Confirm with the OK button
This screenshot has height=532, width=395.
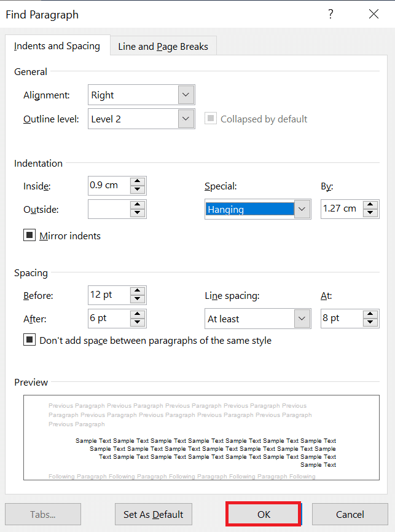(x=264, y=514)
